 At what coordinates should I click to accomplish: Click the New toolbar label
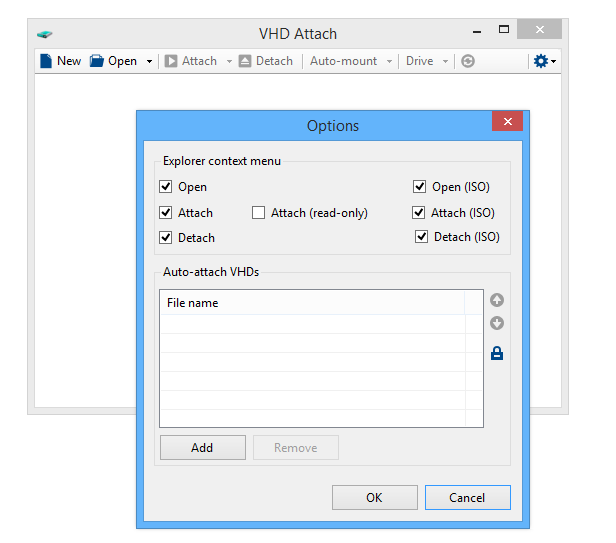(x=69, y=61)
